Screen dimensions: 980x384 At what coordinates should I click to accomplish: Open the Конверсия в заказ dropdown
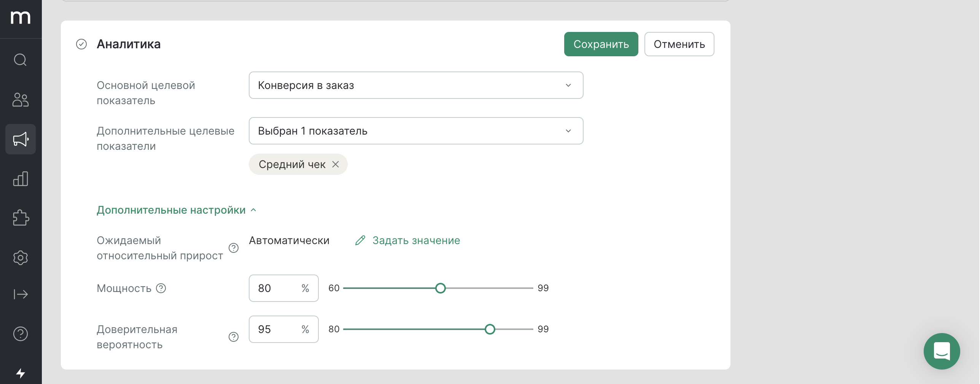pos(416,85)
